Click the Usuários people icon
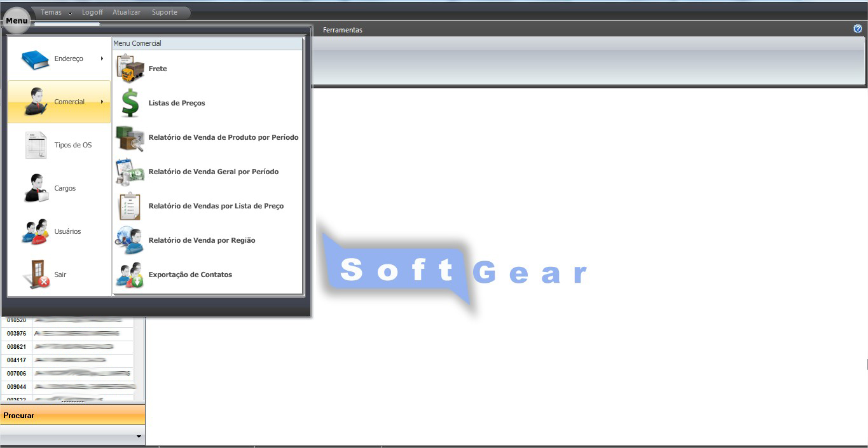 (x=36, y=231)
